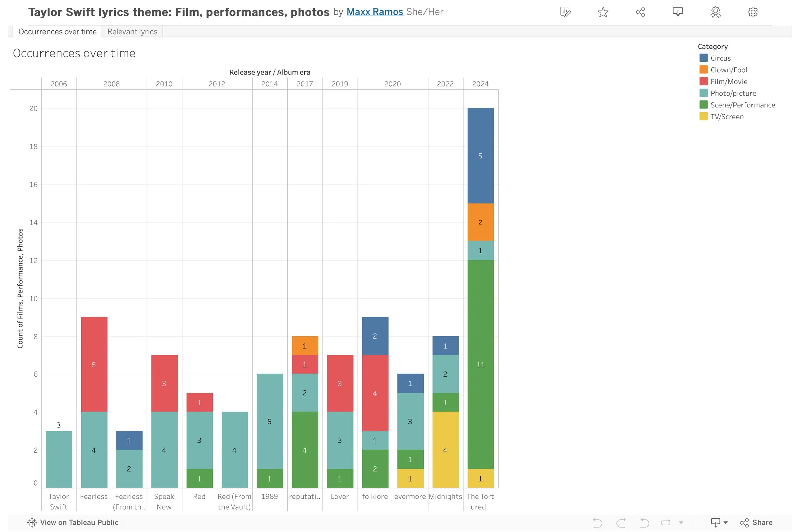Click the award badge icon
The height and width of the screenshot is (532, 800).
coord(715,12)
